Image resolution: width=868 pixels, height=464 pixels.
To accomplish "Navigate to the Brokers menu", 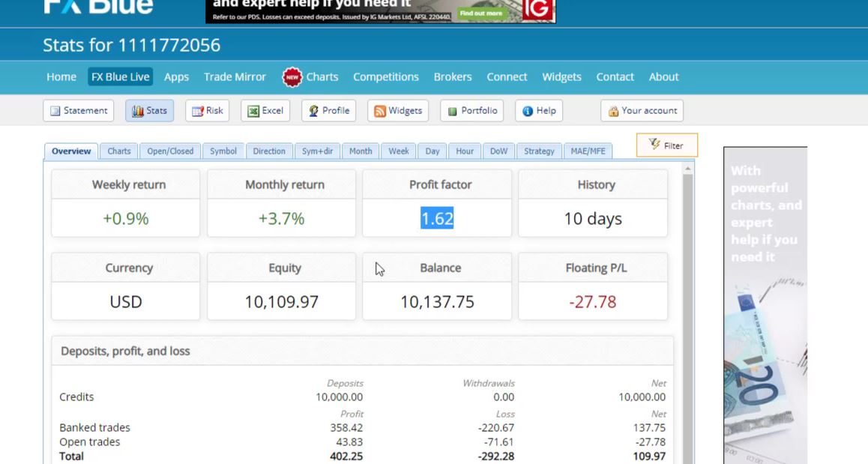I will (453, 76).
